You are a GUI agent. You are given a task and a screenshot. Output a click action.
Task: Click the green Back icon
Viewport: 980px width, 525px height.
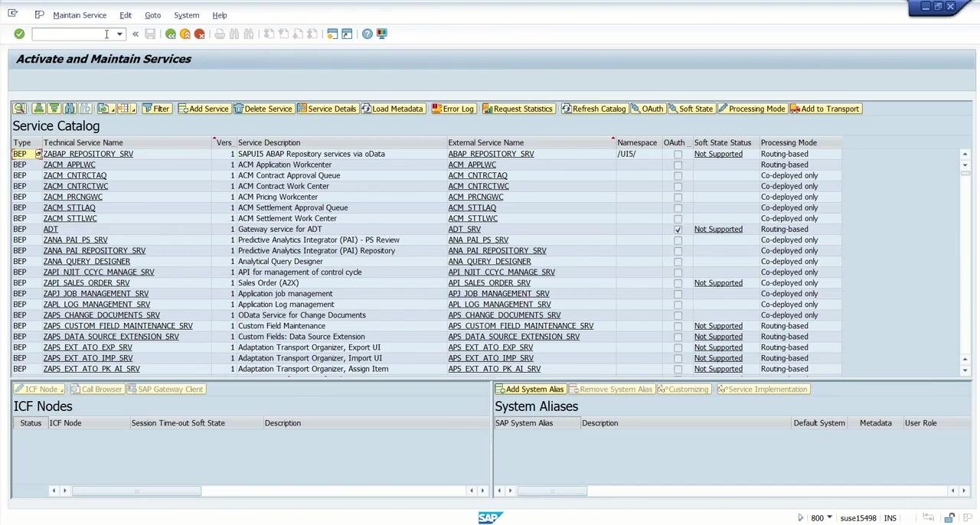[171, 34]
